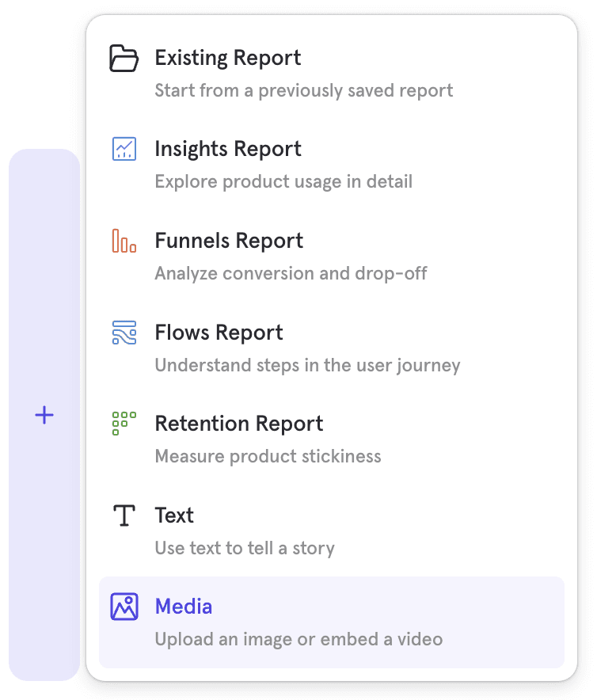Open the Flows Report option

[x=219, y=333]
